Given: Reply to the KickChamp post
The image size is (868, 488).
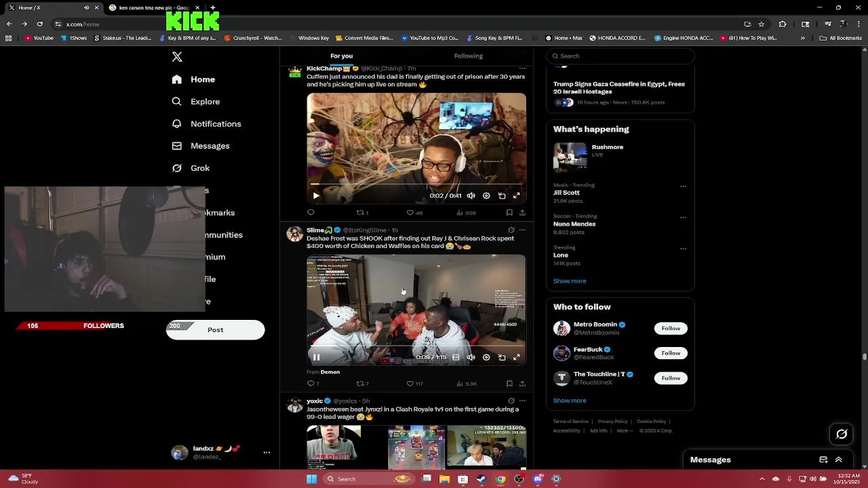Looking at the screenshot, I should tap(311, 213).
